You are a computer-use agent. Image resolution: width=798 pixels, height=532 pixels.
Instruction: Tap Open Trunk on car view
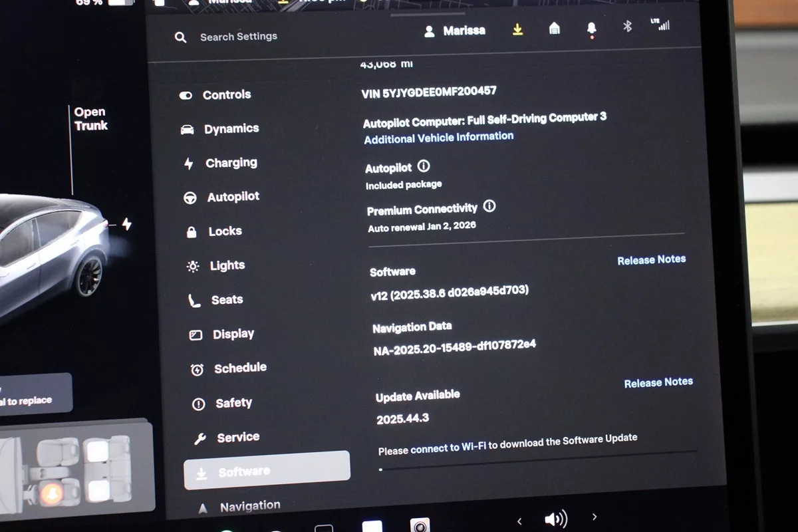90,119
